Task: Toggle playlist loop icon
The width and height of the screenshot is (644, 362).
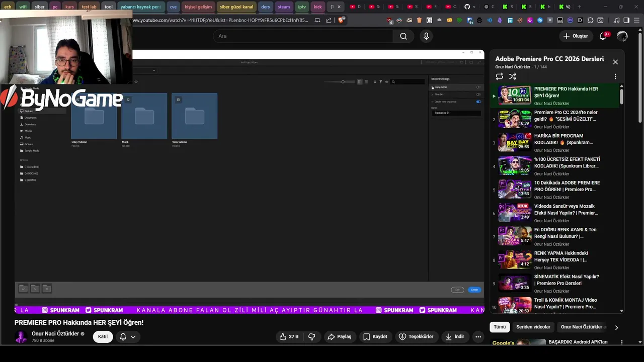Action: click(499, 76)
